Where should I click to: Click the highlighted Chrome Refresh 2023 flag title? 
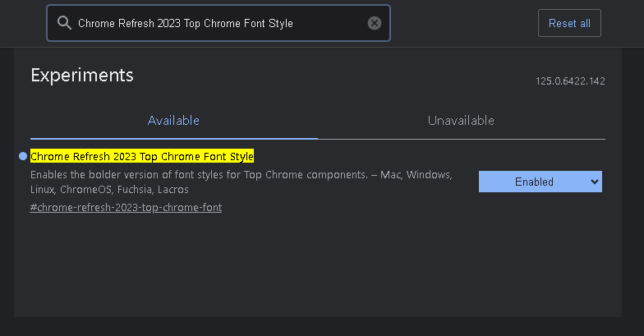click(142, 156)
